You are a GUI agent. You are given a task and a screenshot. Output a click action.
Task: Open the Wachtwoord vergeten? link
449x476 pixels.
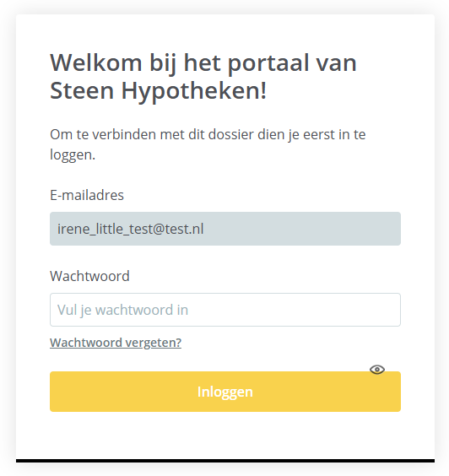116,343
